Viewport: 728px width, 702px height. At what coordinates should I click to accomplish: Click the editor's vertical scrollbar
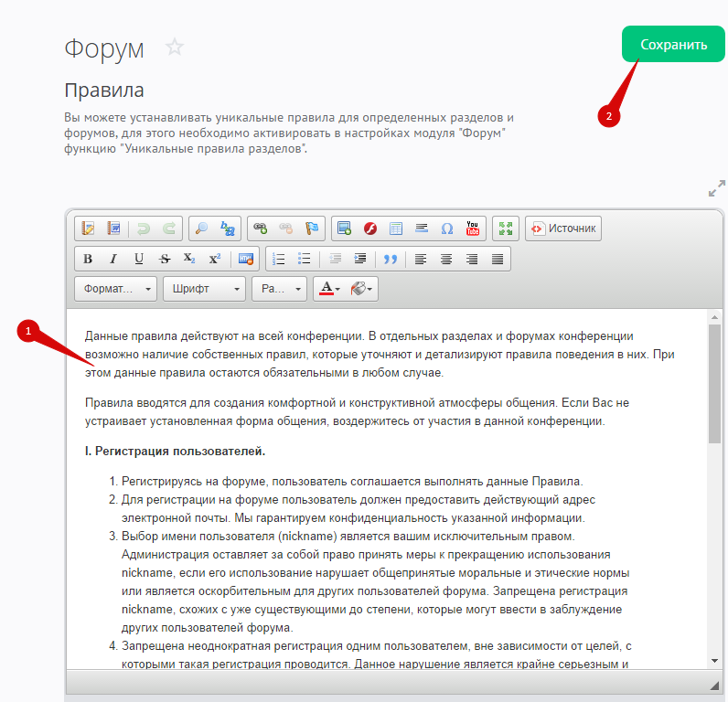click(713, 384)
